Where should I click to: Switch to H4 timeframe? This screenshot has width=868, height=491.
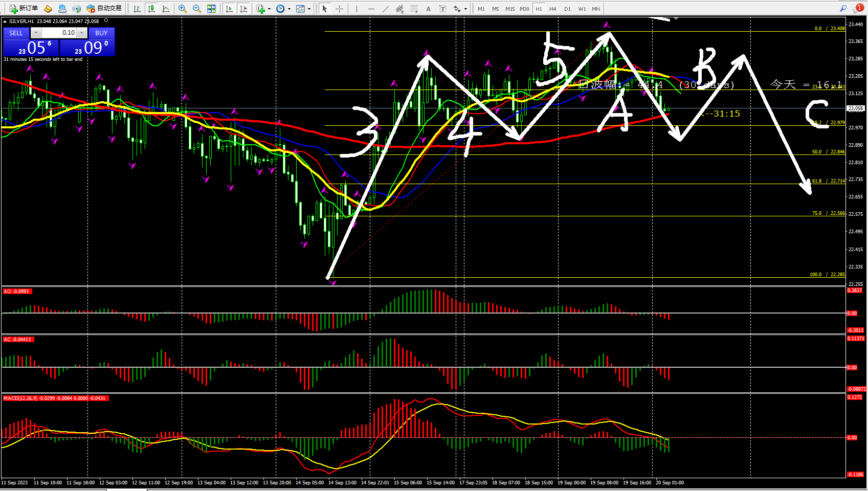pos(553,9)
